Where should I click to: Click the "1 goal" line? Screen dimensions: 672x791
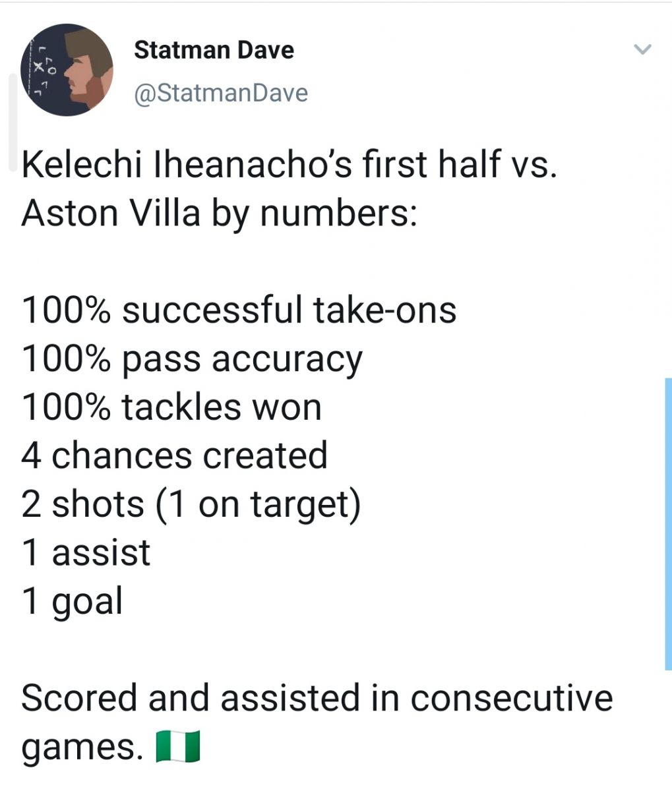point(73,602)
